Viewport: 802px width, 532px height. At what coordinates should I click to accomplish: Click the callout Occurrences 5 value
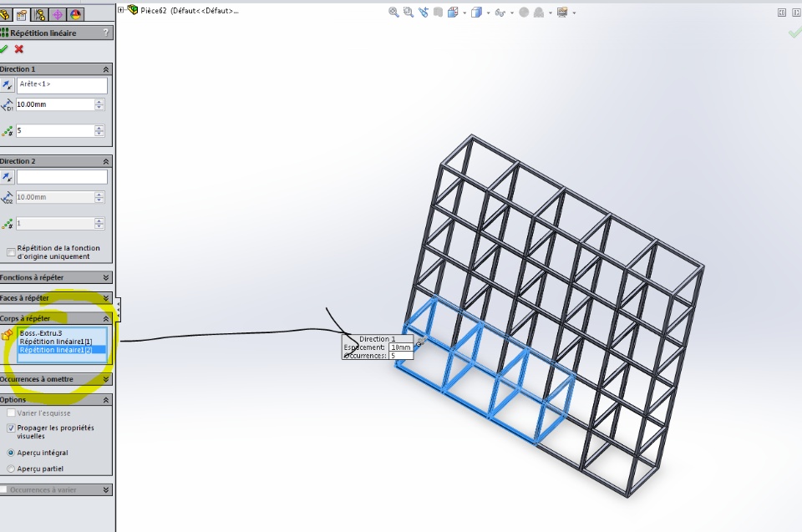click(400, 356)
